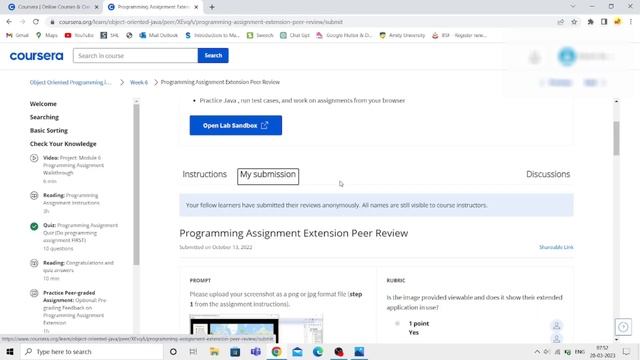Click the blue Search button
The image size is (640, 360).
pyautogui.click(x=213, y=56)
